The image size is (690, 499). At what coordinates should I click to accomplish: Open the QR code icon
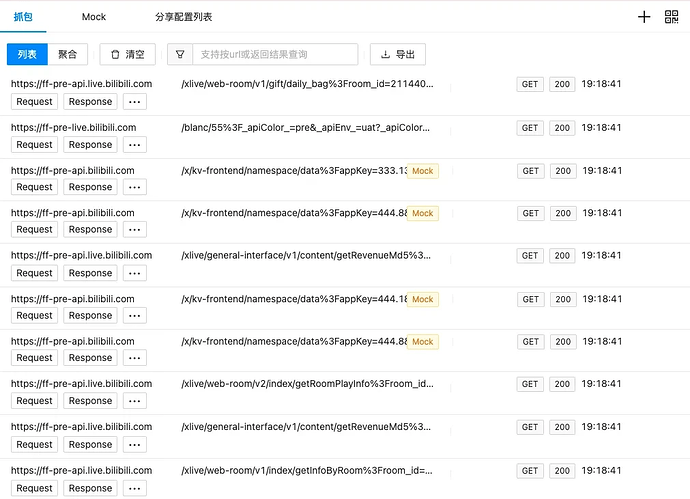tap(672, 17)
